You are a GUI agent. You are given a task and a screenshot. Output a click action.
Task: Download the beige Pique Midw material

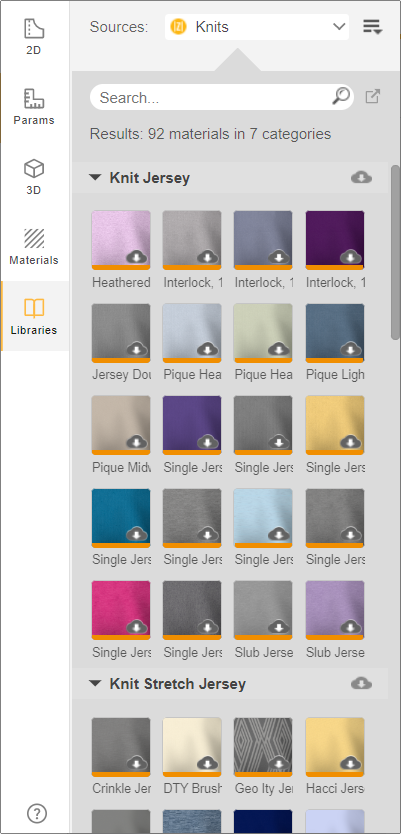pyautogui.click(x=137, y=443)
